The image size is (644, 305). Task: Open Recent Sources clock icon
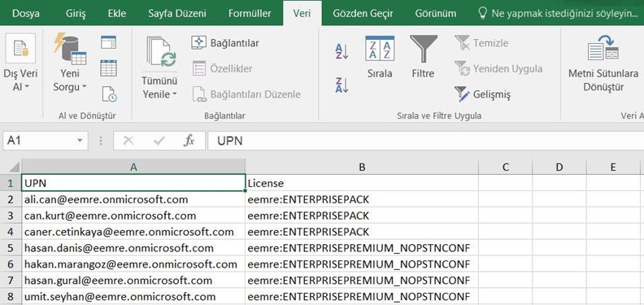[109, 94]
